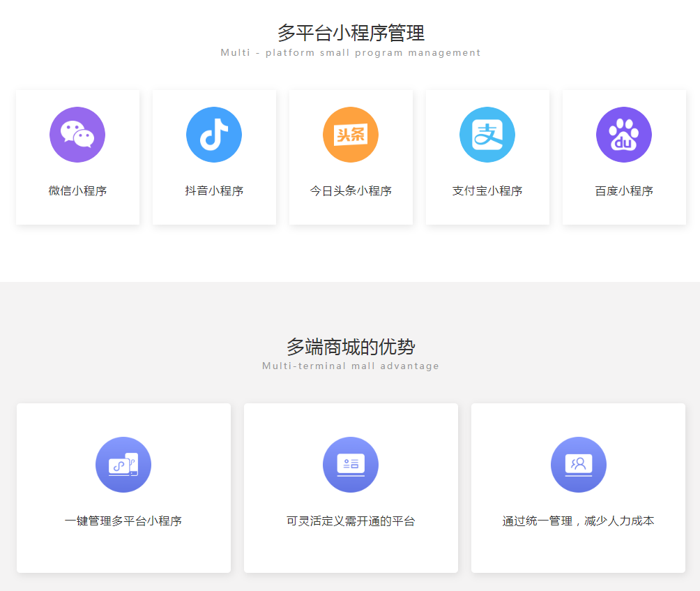Click the 一键管理多平台小程序 label
The width and height of the screenshot is (700, 591).
click(x=123, y=519)
